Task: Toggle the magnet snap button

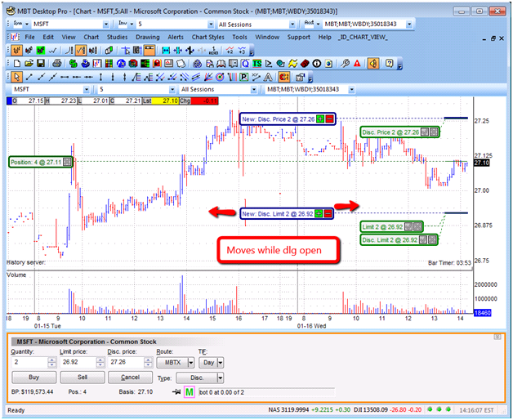Action: 284,77
